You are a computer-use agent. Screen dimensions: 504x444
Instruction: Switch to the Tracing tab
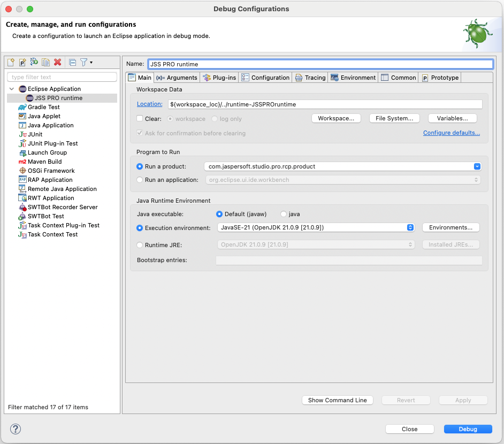coord(310,78)
